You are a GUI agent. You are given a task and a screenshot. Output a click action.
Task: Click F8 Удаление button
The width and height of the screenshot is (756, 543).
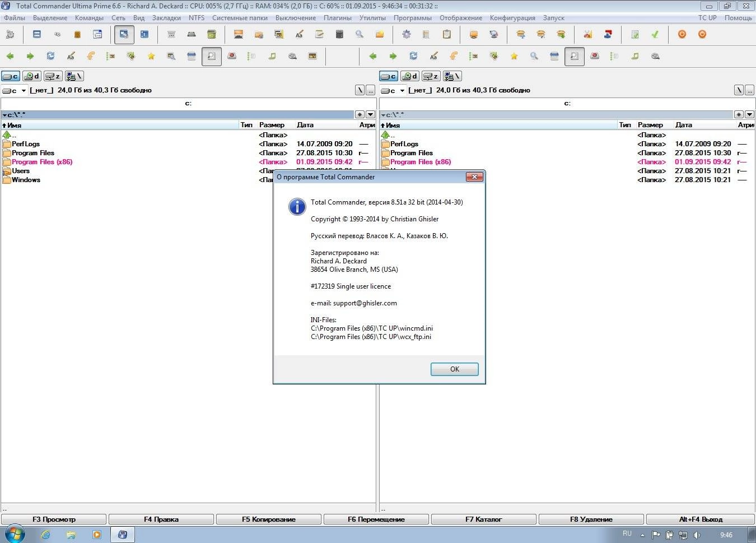tap(591, 519)
